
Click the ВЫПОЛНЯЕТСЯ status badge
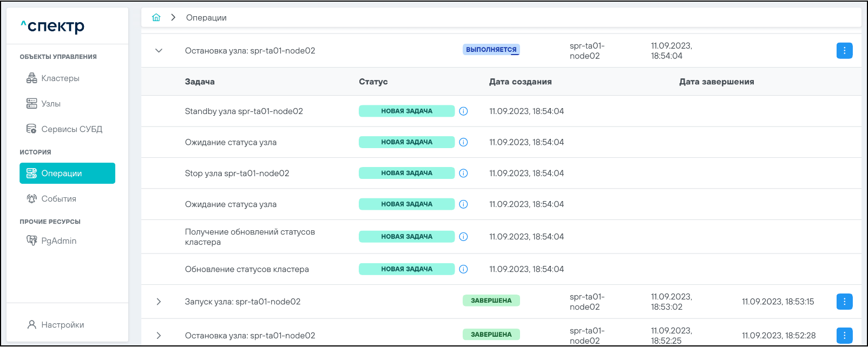[491, 50]
